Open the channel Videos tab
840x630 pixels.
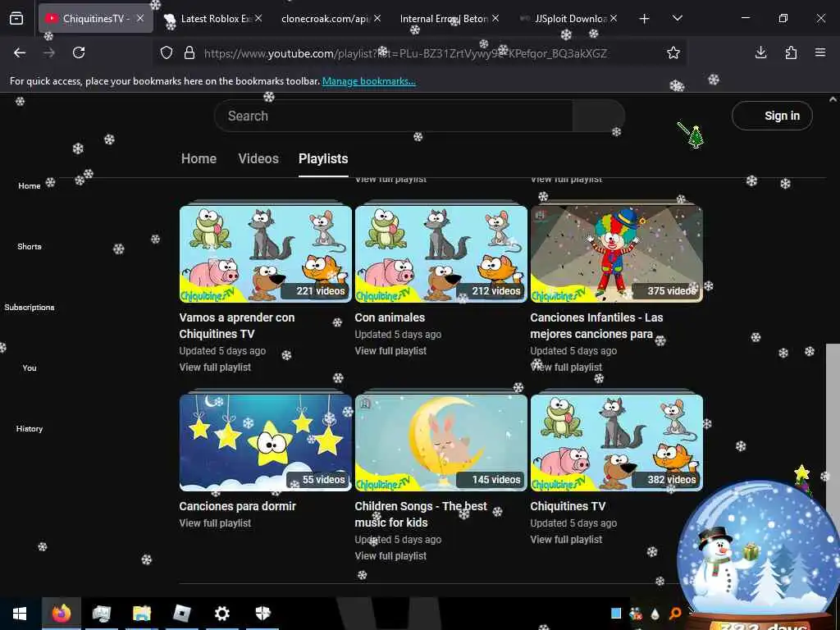(x=258, y=158)
